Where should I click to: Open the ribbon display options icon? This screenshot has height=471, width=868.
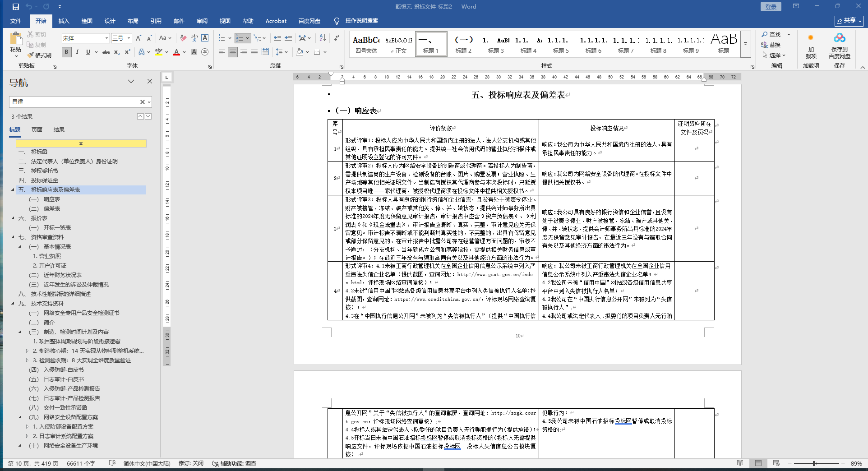pyautogui.click(x=796, y=6)
